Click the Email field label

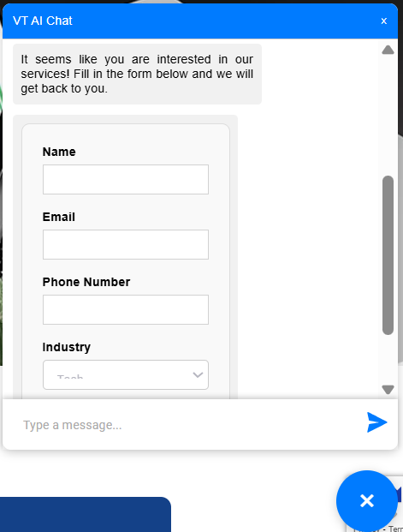pos(59,217)
